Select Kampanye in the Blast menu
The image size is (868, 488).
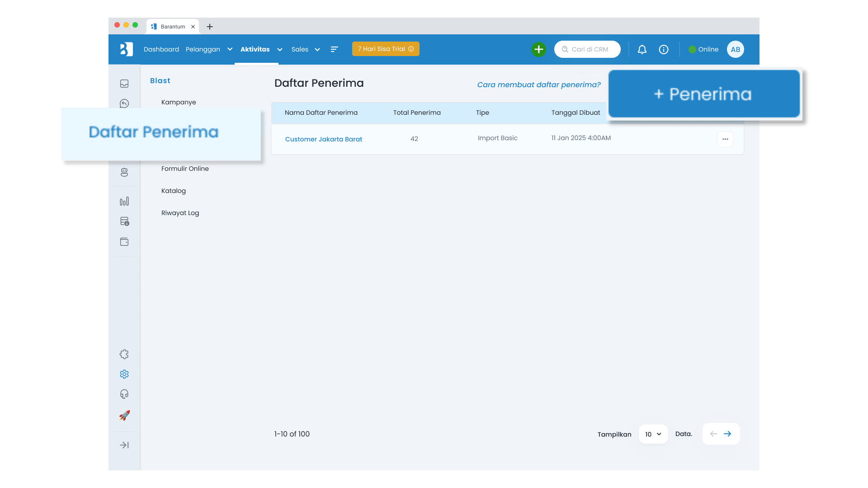tap(178, 102)
